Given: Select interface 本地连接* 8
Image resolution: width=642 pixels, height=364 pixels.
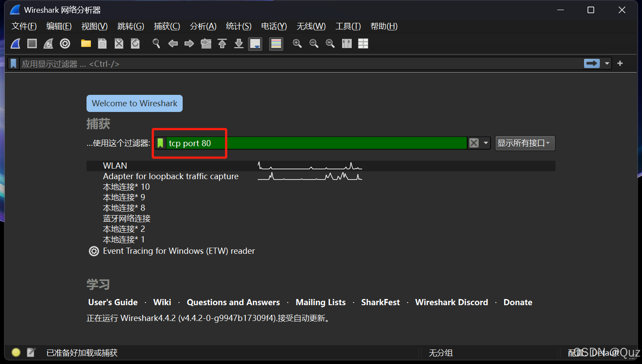Looking at the screenshot, I should coord(124,208).
